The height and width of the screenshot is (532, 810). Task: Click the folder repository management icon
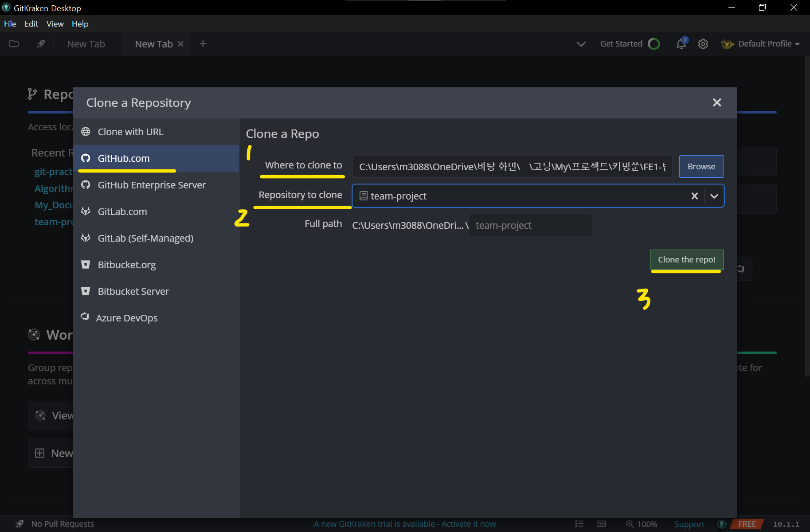click(14, 43)
